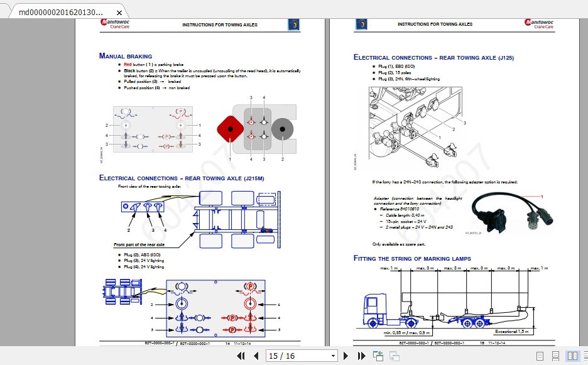588x365 pixels.
Task: Close the md000000201620130 document tab
Action: 119,11
